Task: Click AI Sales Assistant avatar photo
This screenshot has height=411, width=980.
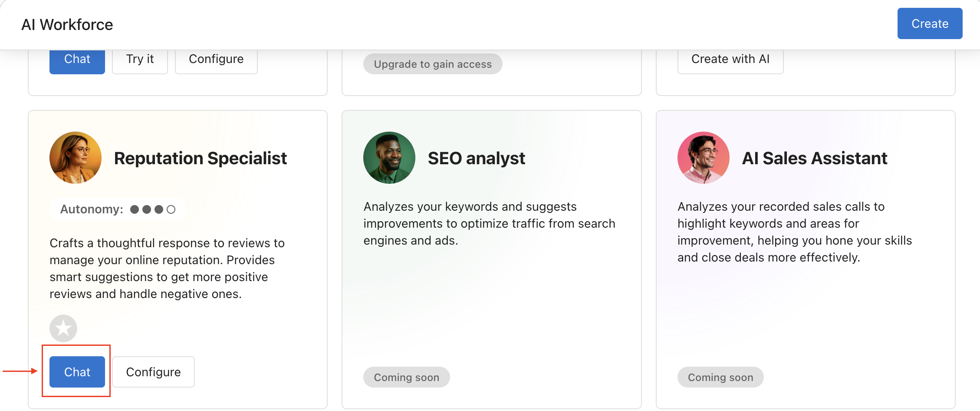Action: coord(703,158)
